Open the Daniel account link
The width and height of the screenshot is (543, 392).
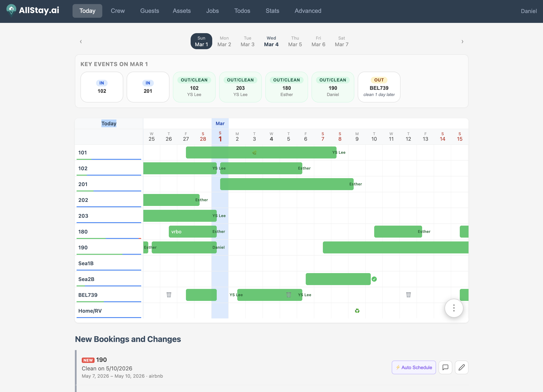(x=529, y=11)
